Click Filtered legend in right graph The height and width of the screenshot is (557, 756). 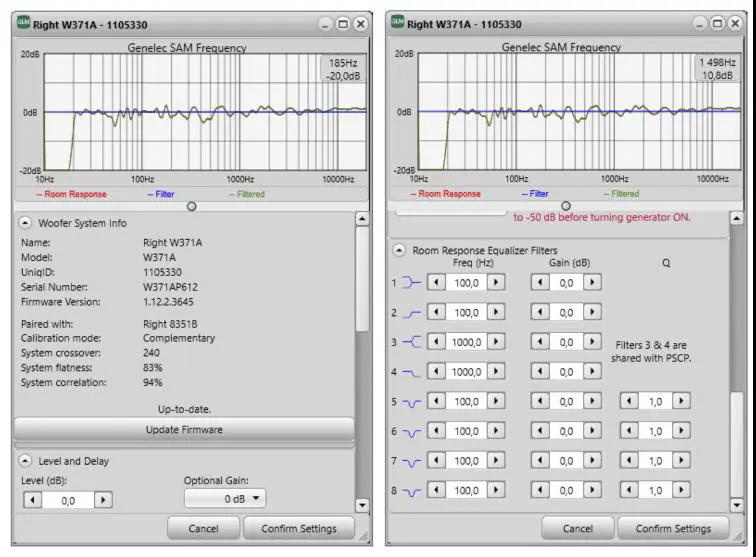(x=621, y=193)
